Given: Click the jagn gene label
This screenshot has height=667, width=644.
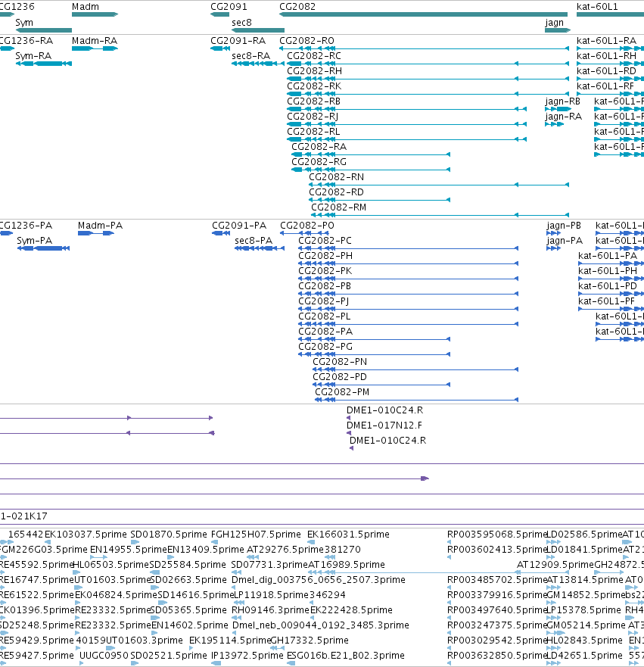Looking at the screenshot, I should 554,23.
